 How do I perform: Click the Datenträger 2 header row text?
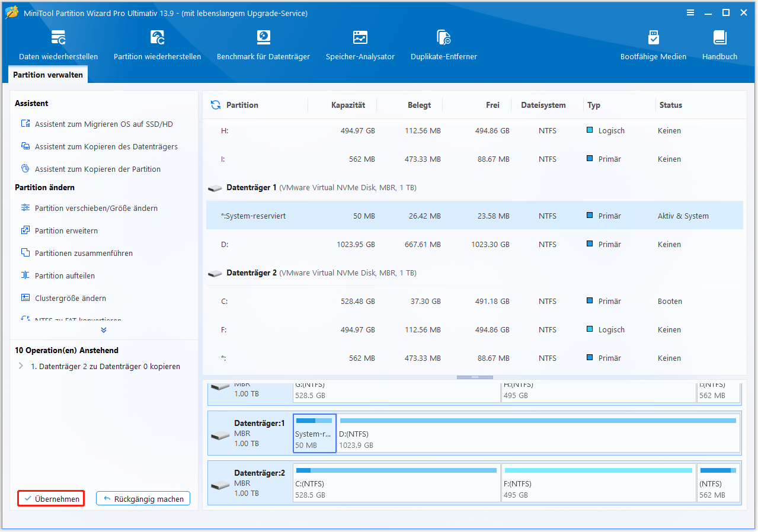(321, 273)
